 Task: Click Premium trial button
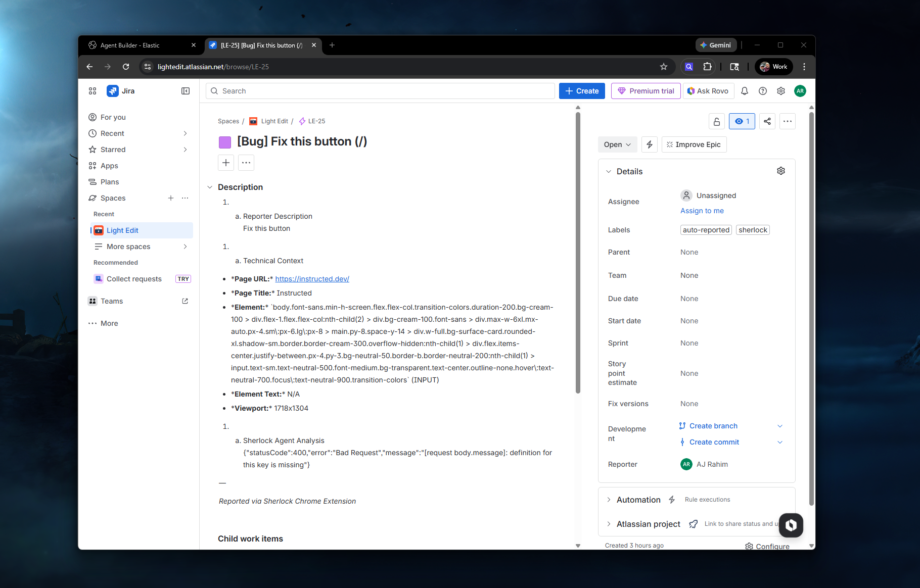pyautogui.click(x=646, y=91)
